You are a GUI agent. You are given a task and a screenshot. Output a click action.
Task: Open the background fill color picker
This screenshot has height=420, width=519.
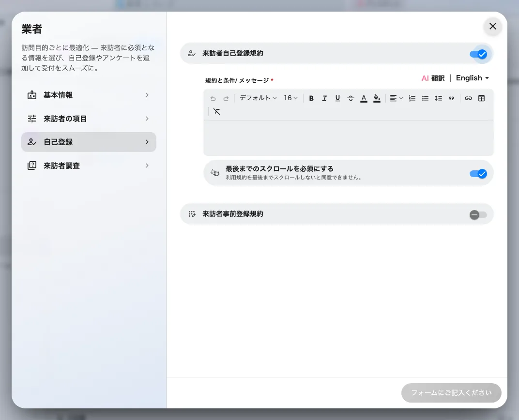[x=377, y=98]
